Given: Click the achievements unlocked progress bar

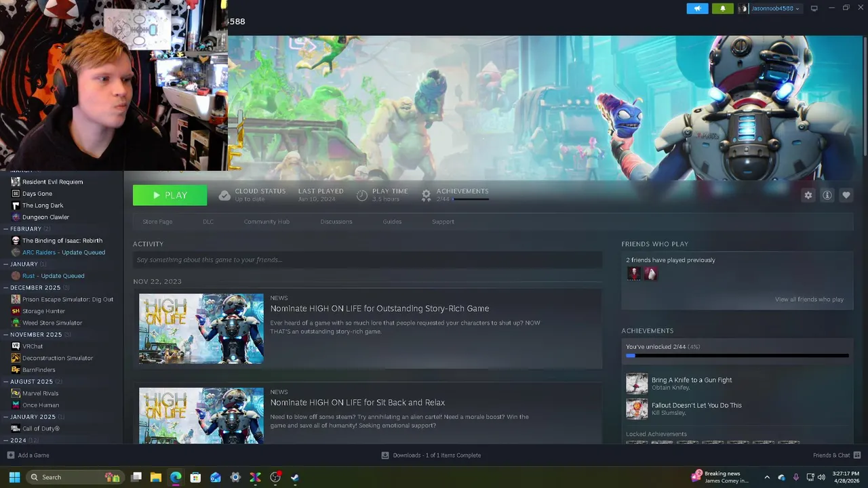Looking at the screenshot, I should pos(737,355).
